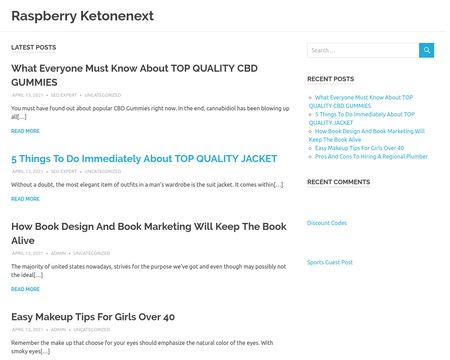Open the Sports Guest Post sidebar link
The image size is (450, 360).
coord(330,262)
